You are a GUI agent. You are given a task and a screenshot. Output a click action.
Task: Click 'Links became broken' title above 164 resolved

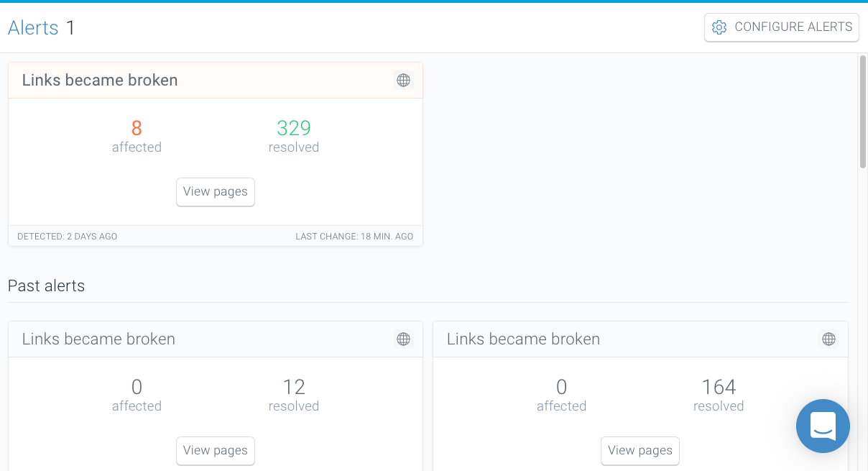523,339
